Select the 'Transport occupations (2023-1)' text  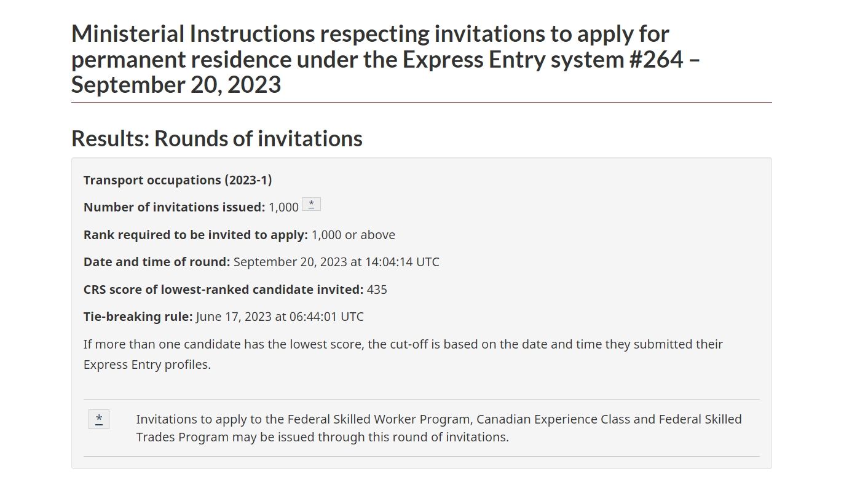tap(178, 180)
